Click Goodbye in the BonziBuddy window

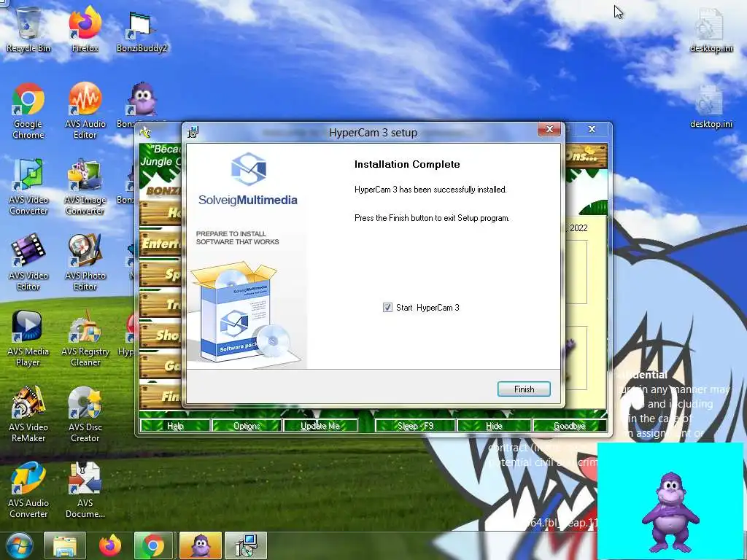(570, 426)
